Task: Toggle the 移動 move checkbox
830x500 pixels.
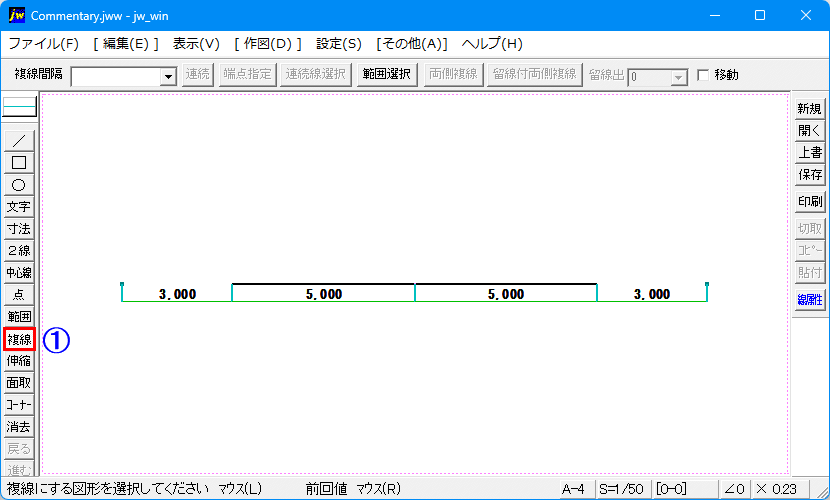Action: 703,75
